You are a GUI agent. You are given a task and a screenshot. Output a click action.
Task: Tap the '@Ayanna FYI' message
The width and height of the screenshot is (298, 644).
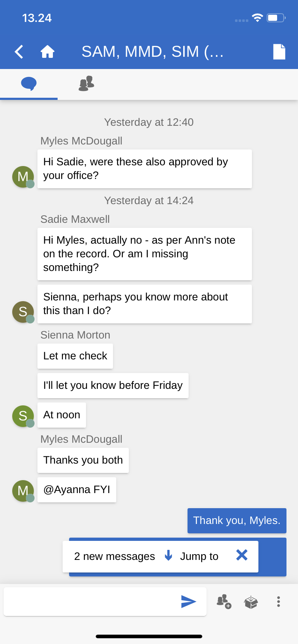(77, 490)
